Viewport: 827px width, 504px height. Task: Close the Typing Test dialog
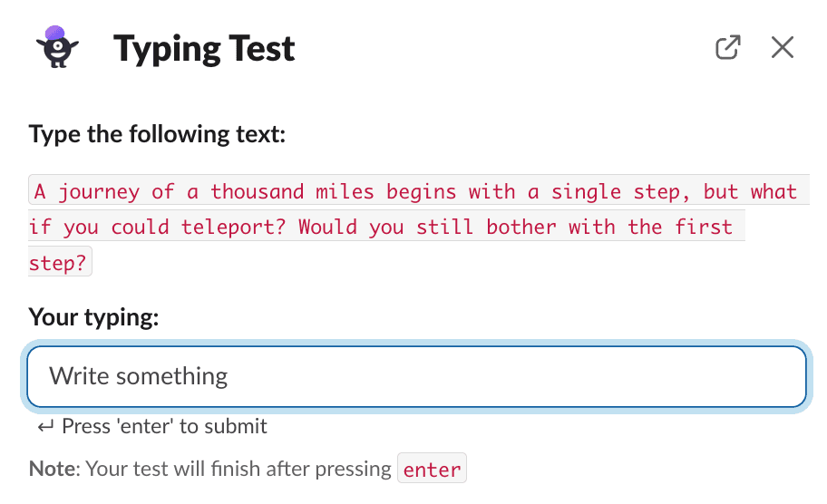[783, 47]
